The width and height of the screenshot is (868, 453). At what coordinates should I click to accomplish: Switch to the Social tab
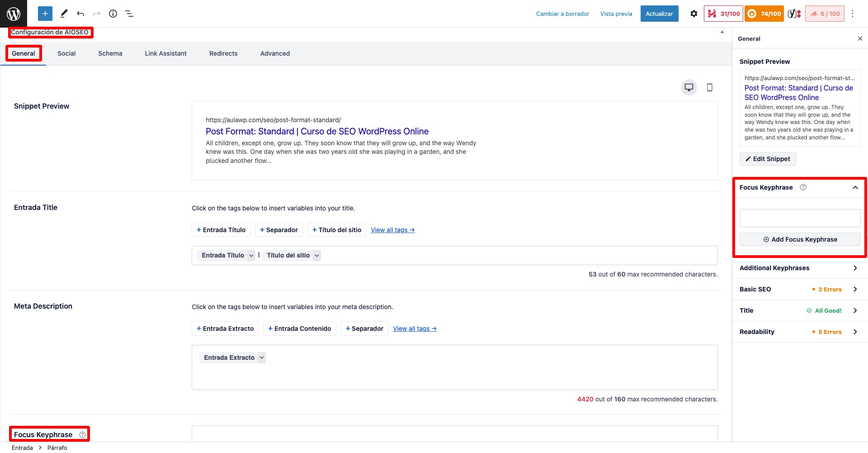(66, 53)
